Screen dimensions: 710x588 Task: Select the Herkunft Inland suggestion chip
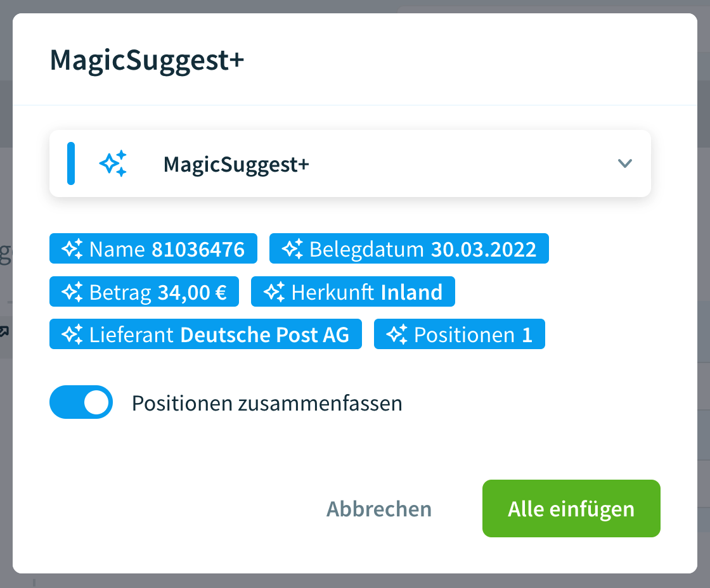point(352,291)
